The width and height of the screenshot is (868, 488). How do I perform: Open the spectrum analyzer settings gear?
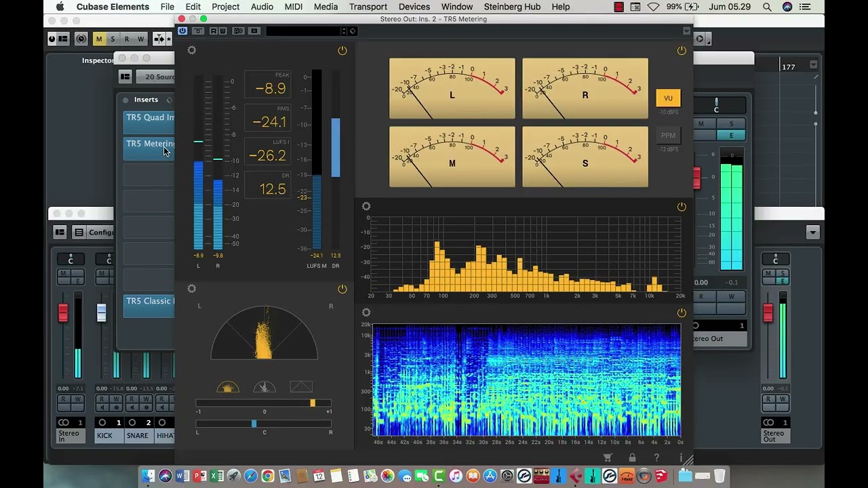pyautogui.click(x=366, y=207)
